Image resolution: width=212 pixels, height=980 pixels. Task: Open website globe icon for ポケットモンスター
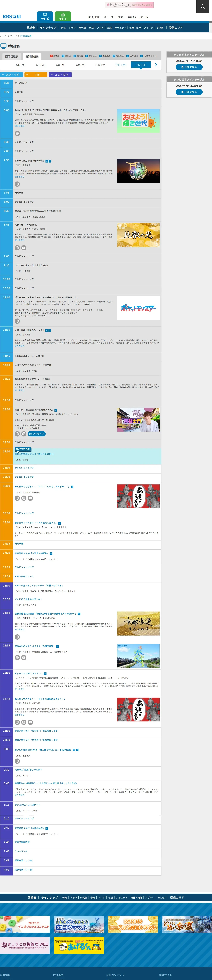[x=17, y=321]
